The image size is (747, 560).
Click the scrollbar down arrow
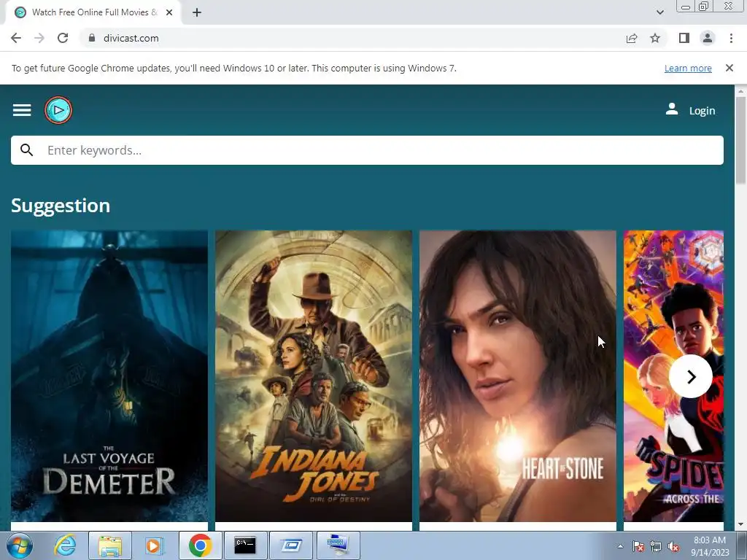(x=740, y=524)
